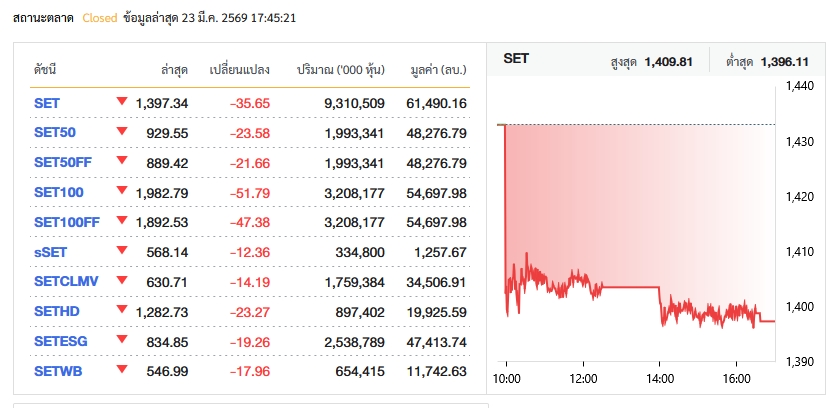This screenshot has height=408, width=836.
Task: Click the red triangle next to SET100FF
Action: pyautogui.click(x=122, y=221)
